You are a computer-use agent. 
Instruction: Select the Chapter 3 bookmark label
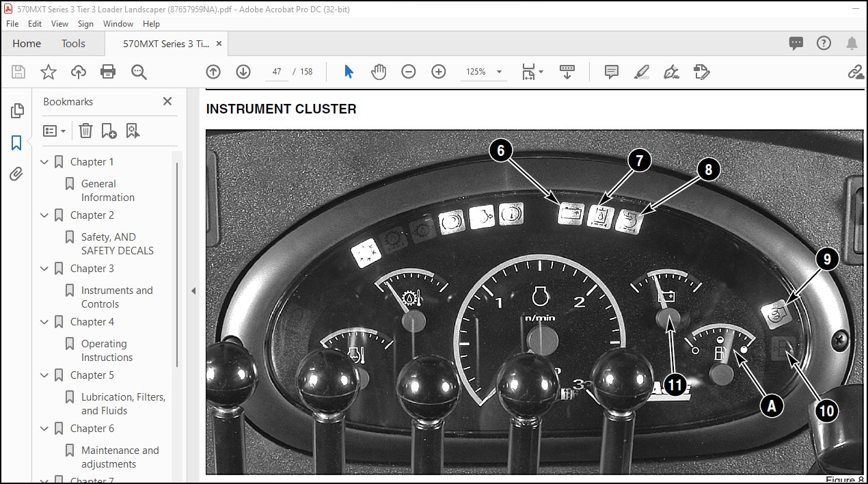(92, 269)
